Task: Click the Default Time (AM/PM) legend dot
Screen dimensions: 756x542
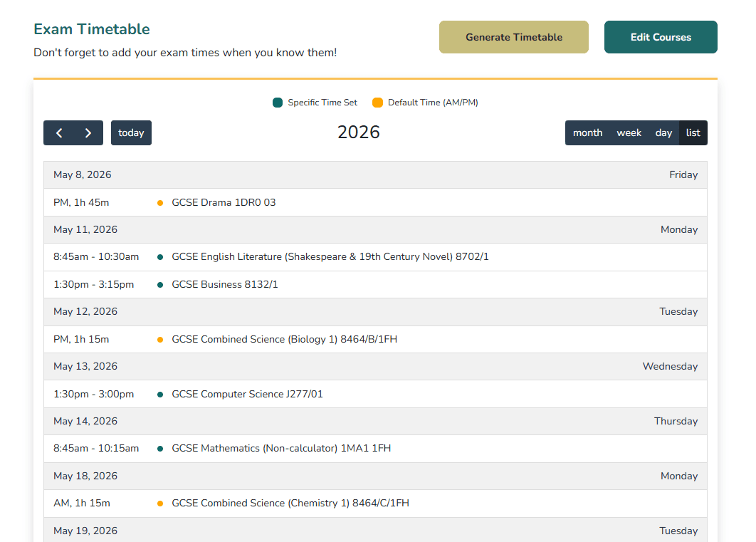Action: 377,103
